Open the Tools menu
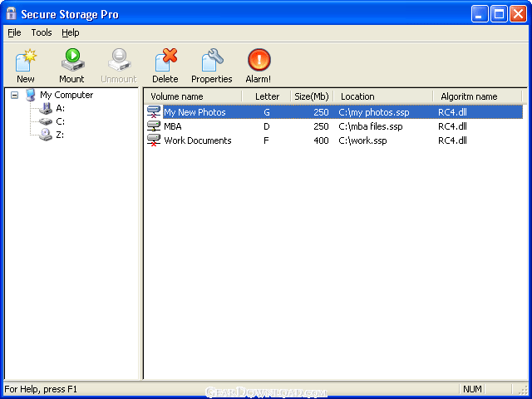 [42, 32]
